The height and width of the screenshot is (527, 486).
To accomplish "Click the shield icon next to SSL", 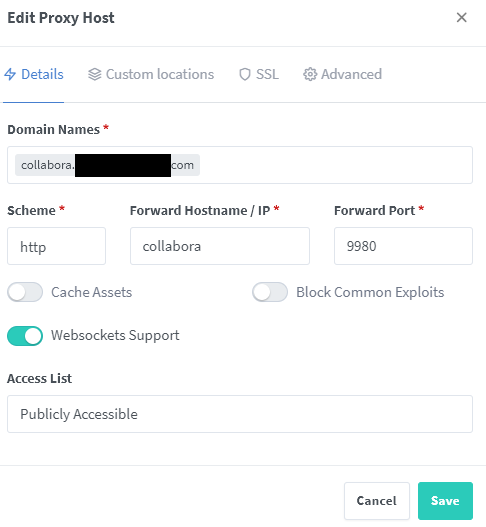I will click(245, 74).
